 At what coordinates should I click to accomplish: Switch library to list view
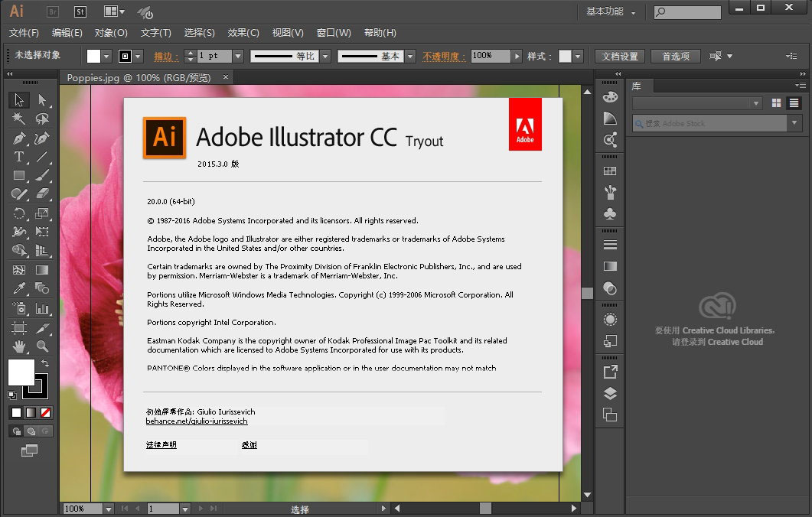tap(794, 103)
